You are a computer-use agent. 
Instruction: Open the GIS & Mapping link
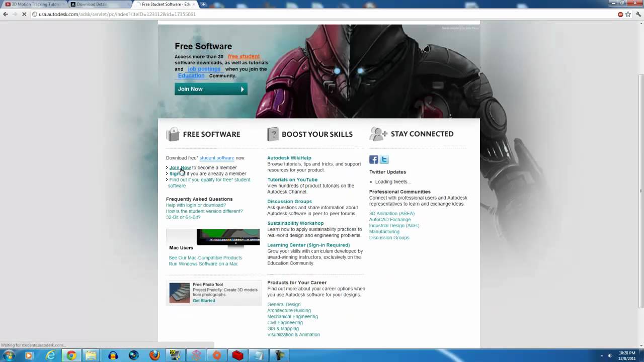click(x=283, y=329)
